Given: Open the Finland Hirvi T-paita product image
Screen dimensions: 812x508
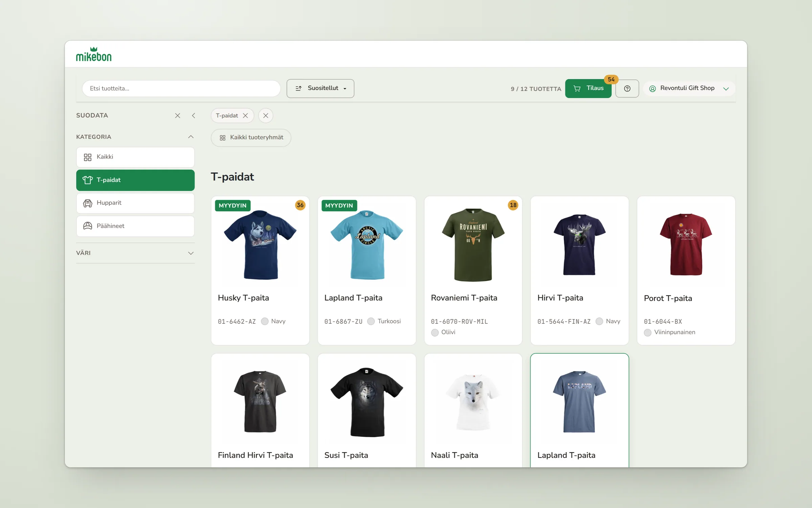Looking at the screenshot, I should tap(260, 402).
